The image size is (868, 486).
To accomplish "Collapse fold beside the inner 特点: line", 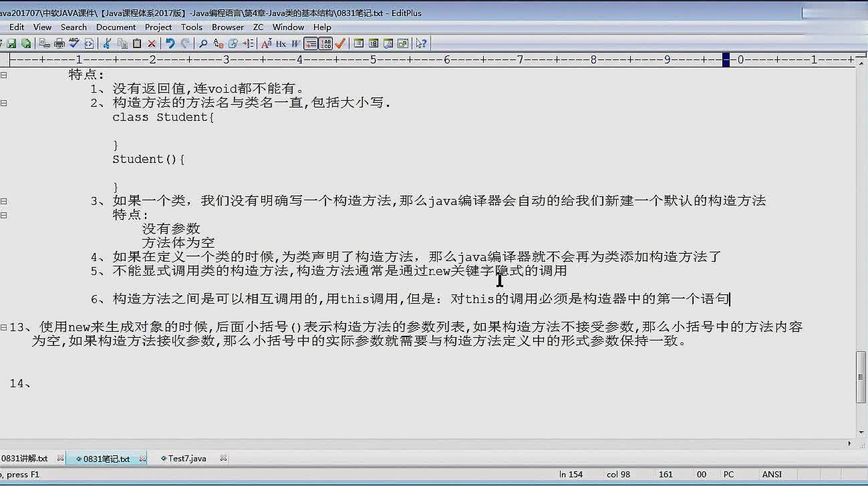I will coord(3,215).
